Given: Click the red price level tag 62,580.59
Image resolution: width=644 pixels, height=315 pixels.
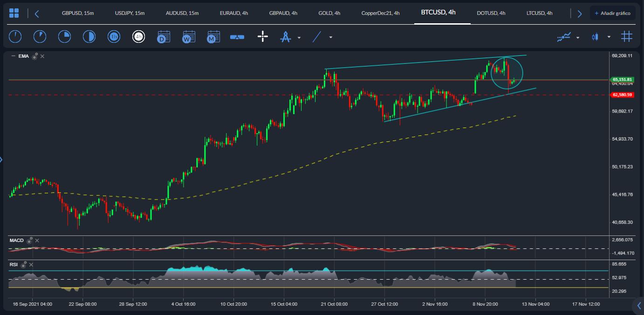Looking at the screenshot, I should click(x=622, y=95).
